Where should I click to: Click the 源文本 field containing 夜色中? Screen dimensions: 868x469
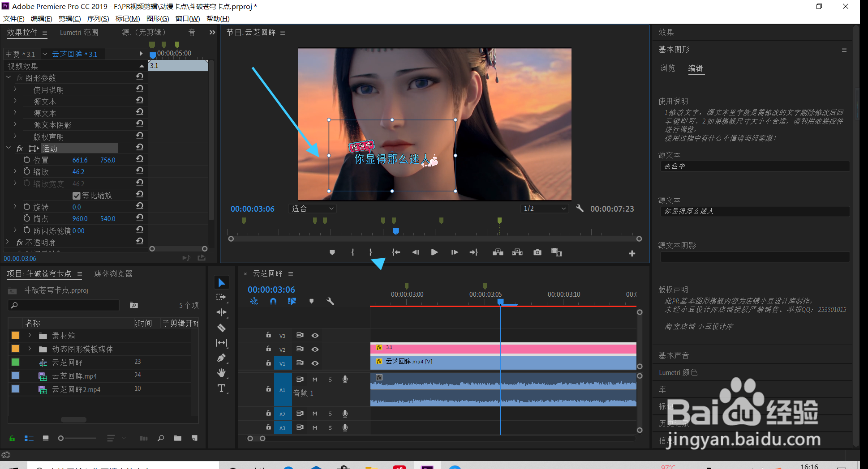click(755, 166)
